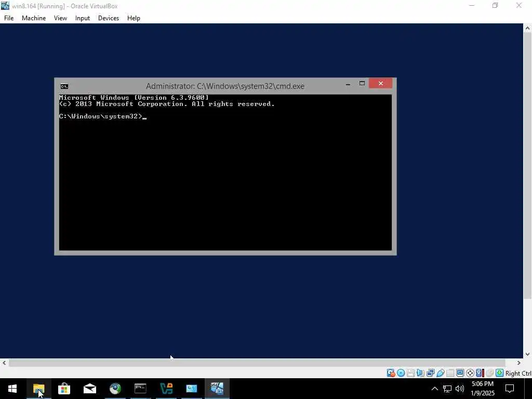This screenshot has width=532, height=399.
Task: Click the audio status icon in VirtualBox
Action: click(420, 373)
